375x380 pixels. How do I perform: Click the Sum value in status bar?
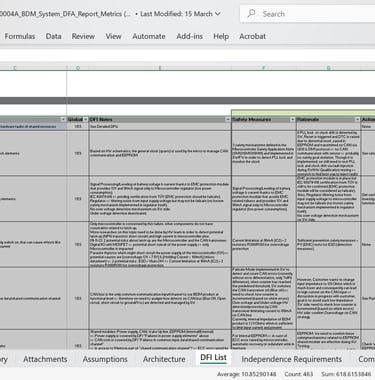pos(346,374)
